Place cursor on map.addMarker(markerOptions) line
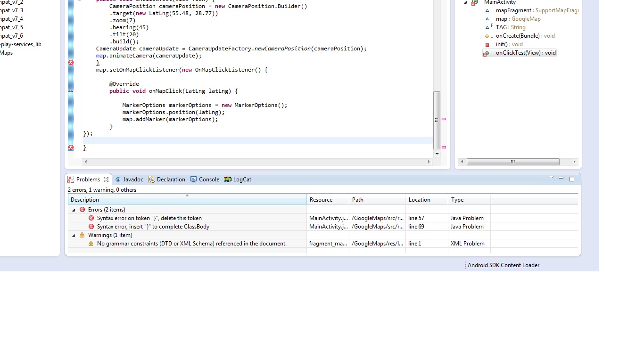This screenshot has height=343, width=644. click(x=170, y=119)
